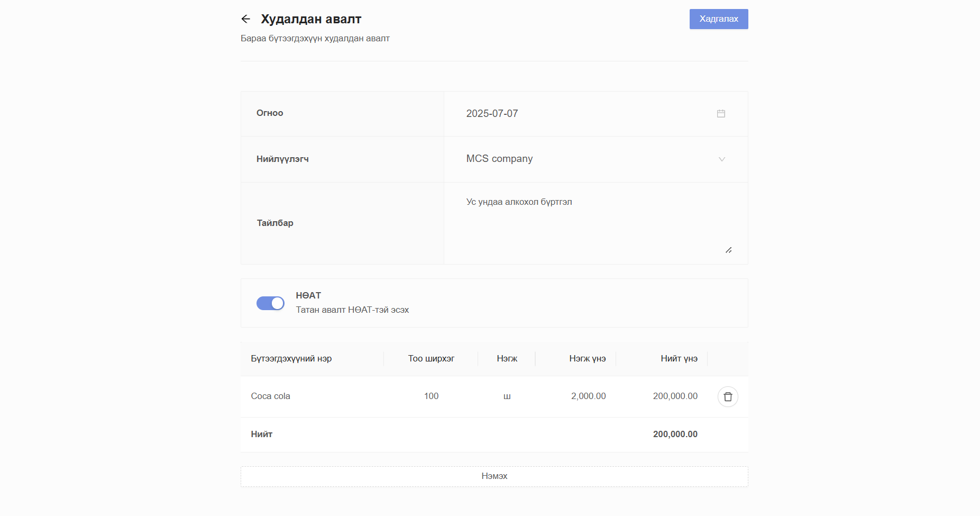Click the unit cell 'ш' in Coca cola row

507,396
